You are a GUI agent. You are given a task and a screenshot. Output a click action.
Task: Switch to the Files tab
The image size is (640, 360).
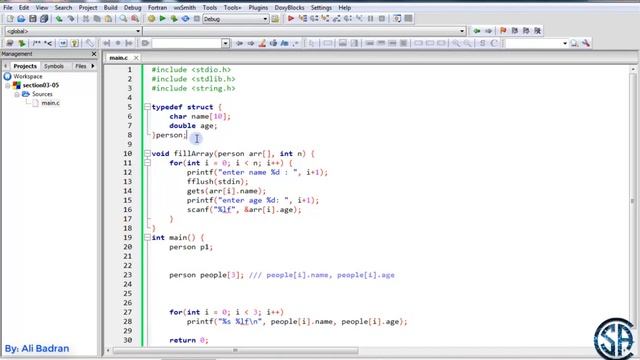pos(81,66)
